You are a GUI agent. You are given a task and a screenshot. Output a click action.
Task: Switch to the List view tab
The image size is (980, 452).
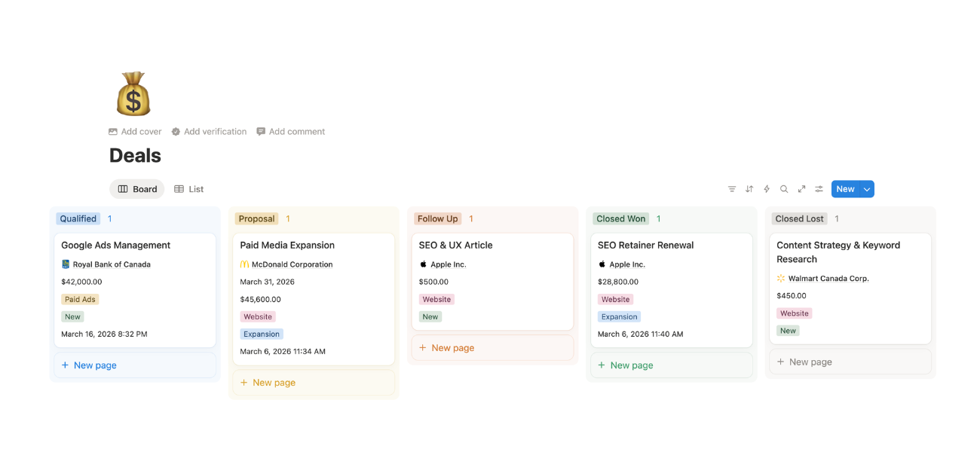(x=189, y=189)
